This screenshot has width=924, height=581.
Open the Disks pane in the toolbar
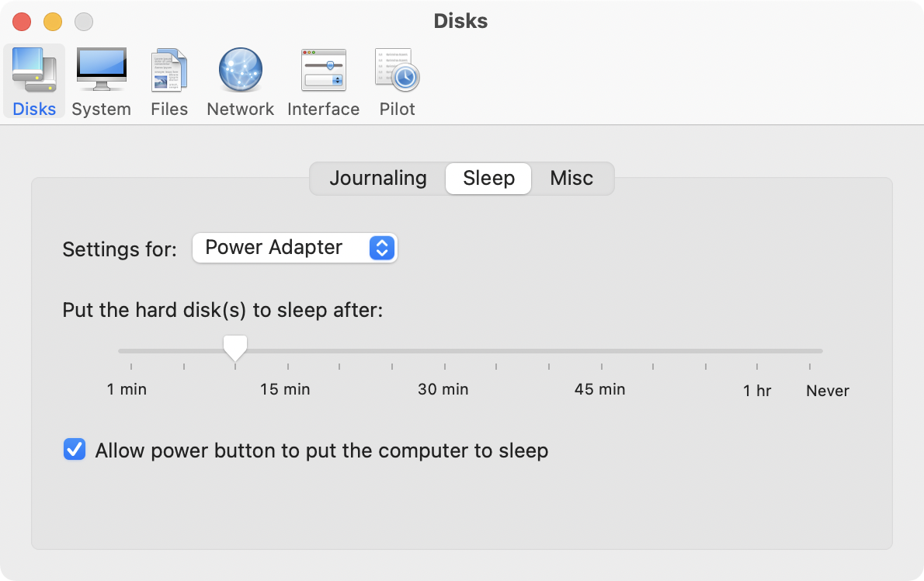click(34, 82)
